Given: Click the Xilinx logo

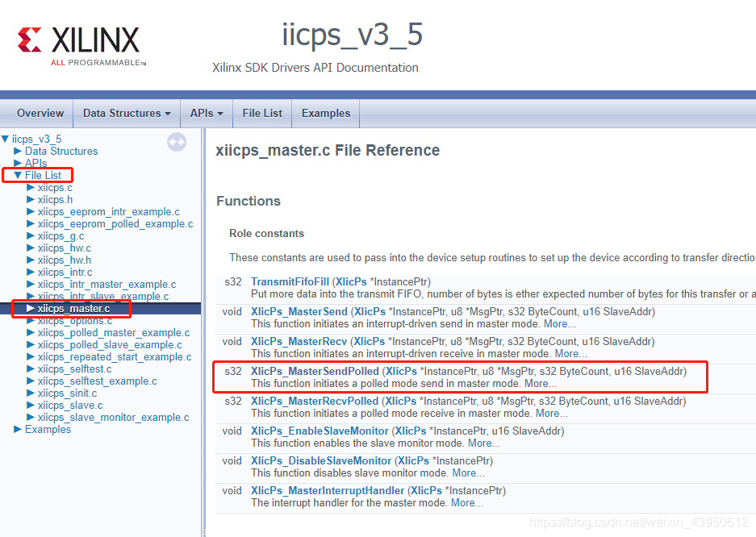Looking at the screenshot, I should coord(82,45).
